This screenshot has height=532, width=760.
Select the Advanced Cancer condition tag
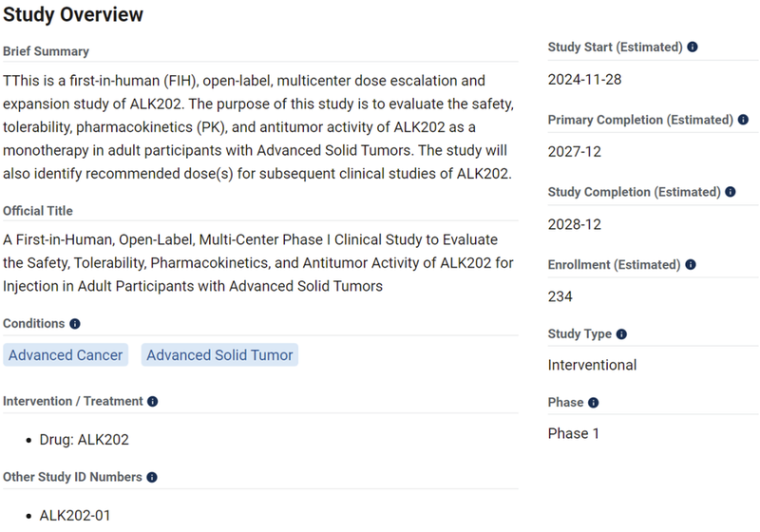tap(66, 355)
